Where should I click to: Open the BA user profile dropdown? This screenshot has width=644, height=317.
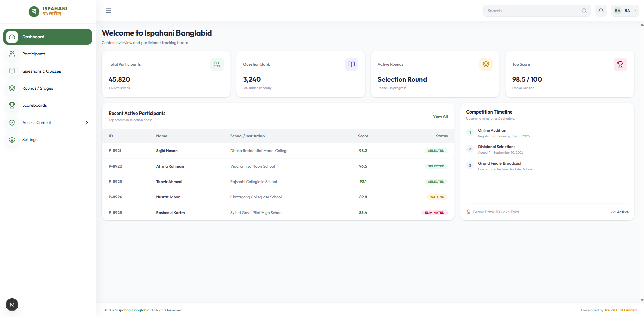[625, 11]
